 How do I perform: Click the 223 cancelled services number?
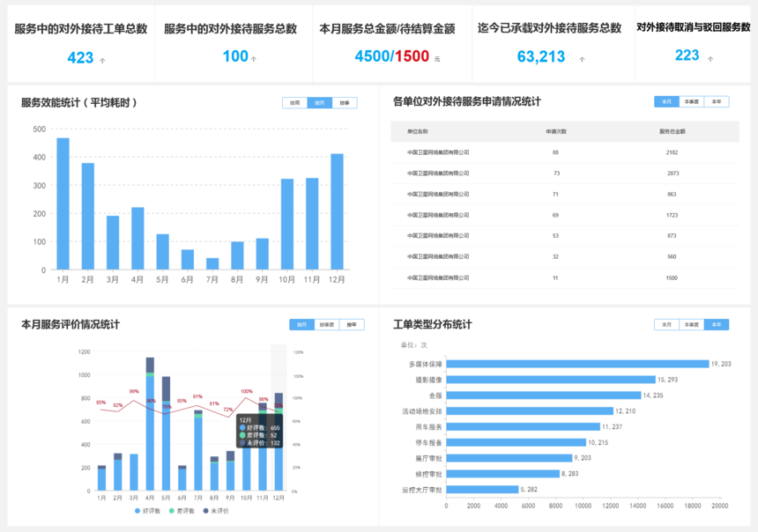click(687, 55)
